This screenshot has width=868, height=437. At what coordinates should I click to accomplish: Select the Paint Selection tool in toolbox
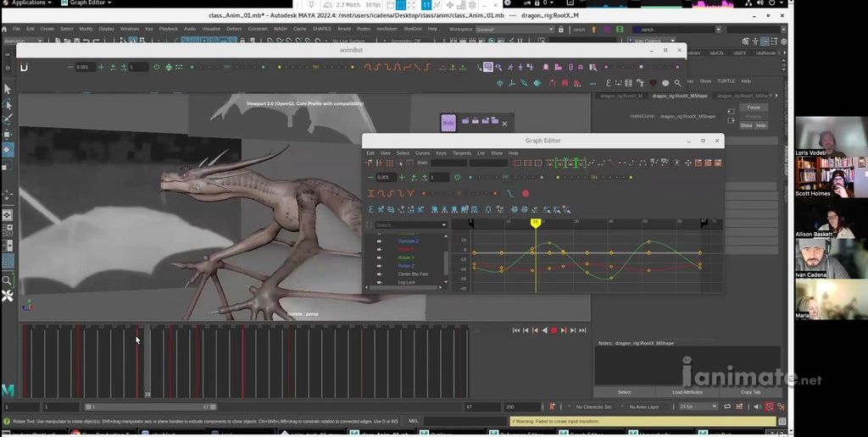[x=7, y=119]
